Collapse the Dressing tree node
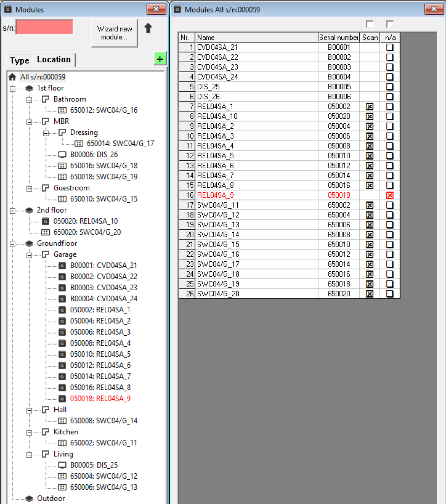This screenshot has height=504, width=446. pyautogui.click(x=46, y=133)
